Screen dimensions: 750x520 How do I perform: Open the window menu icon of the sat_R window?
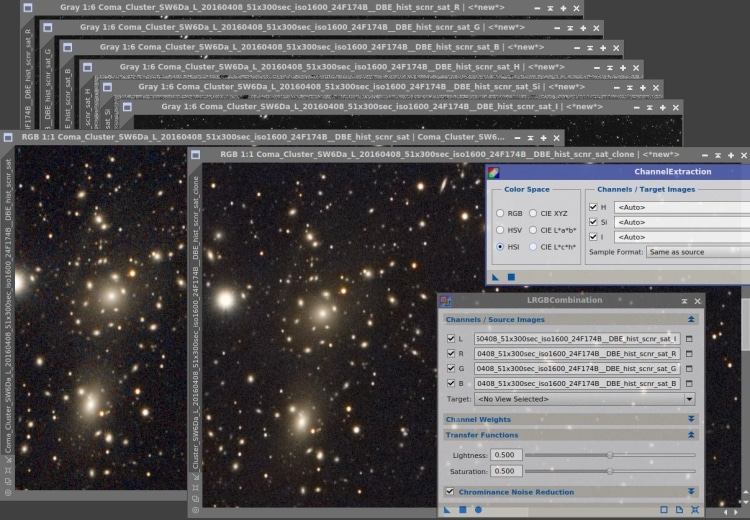[28, 8]
